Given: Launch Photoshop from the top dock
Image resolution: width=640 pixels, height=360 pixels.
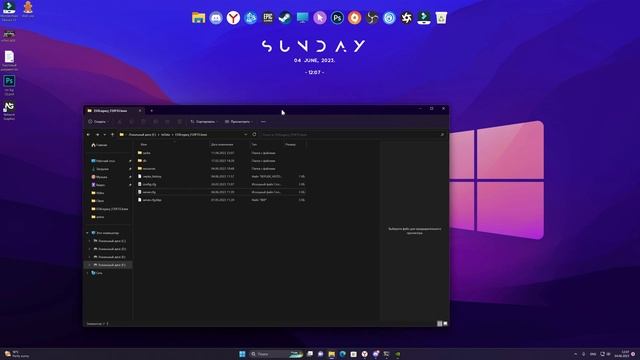Looking at the screenshot, I should coord(337,18).
